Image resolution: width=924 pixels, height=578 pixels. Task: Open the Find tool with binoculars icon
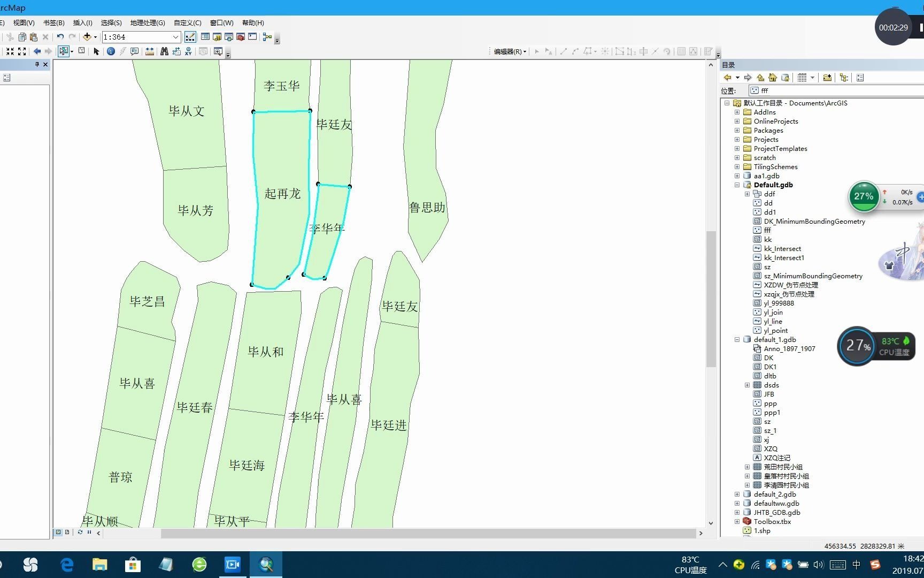pyautogui.click(x=165, y=52)
